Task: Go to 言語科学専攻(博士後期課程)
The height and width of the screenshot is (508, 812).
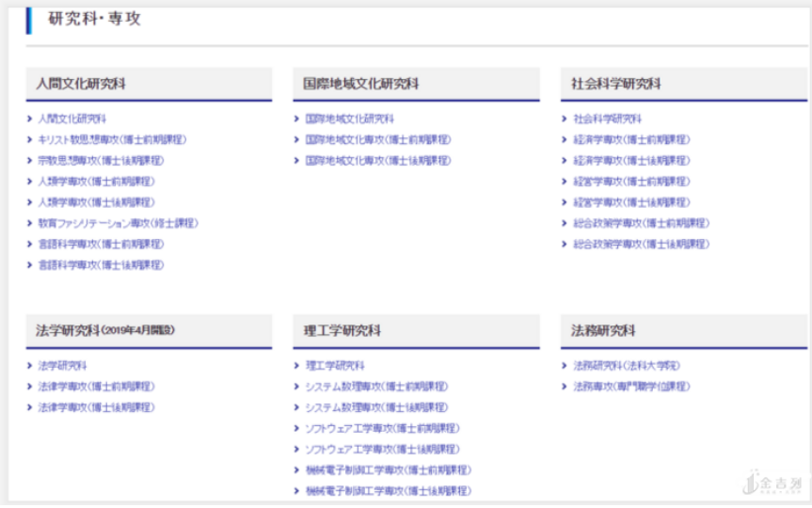Action: click(x=101, y=265)
